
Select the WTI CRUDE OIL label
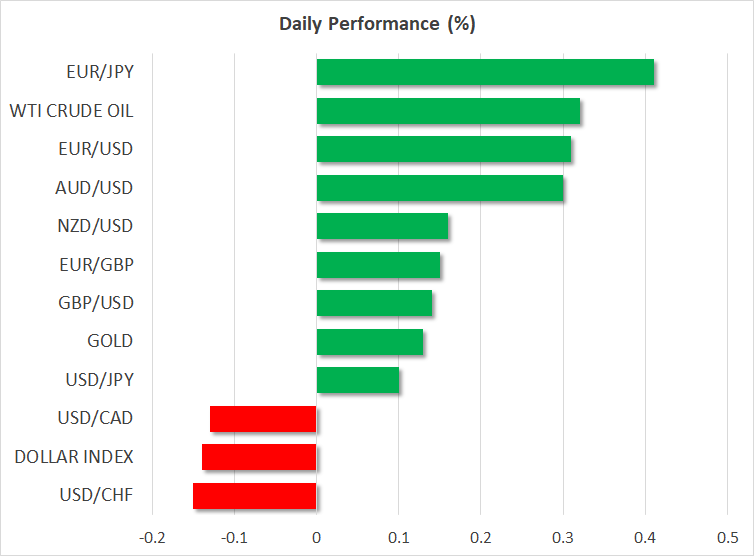(71, 111)
